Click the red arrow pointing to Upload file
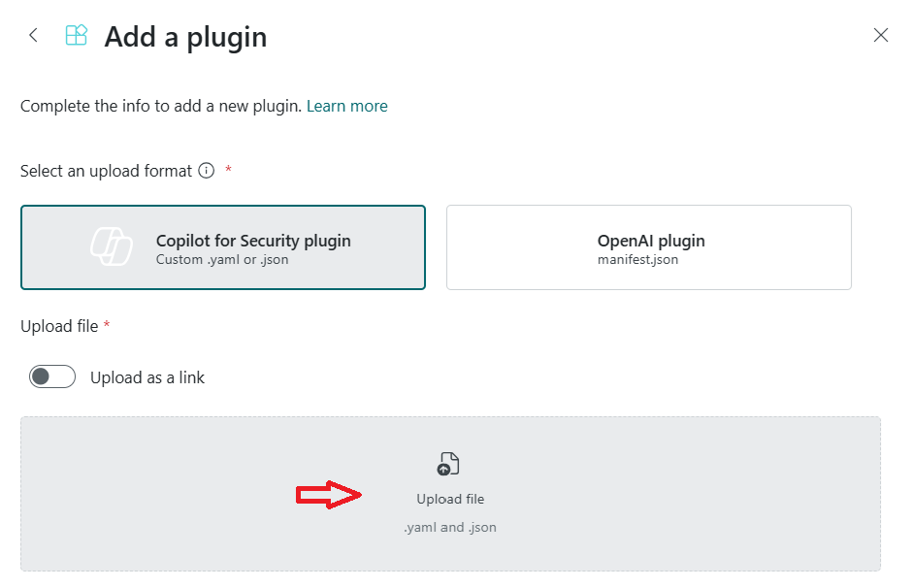The width and height of the screenshot is (912, 588). coord(329,495)
